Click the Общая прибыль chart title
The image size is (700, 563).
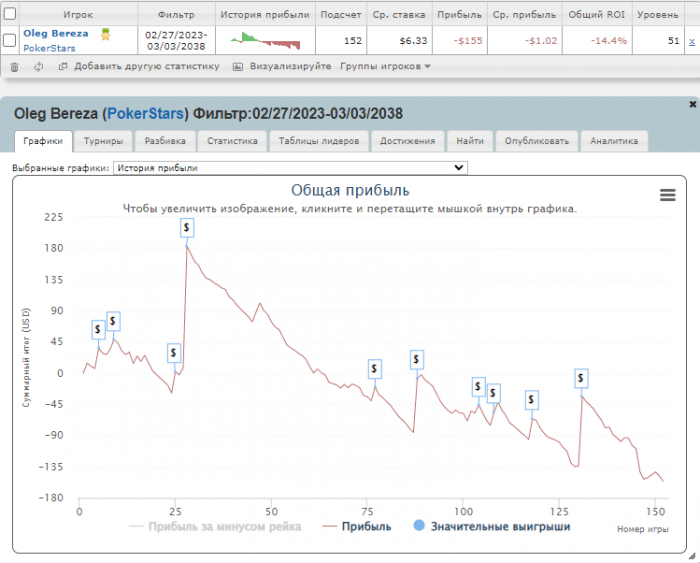tap(350, 191)
